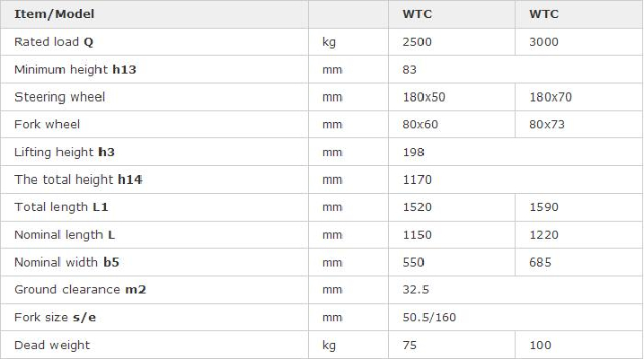Click the Nominal length L label
This screenshot has height=359, width=644.
coord(65,234)
